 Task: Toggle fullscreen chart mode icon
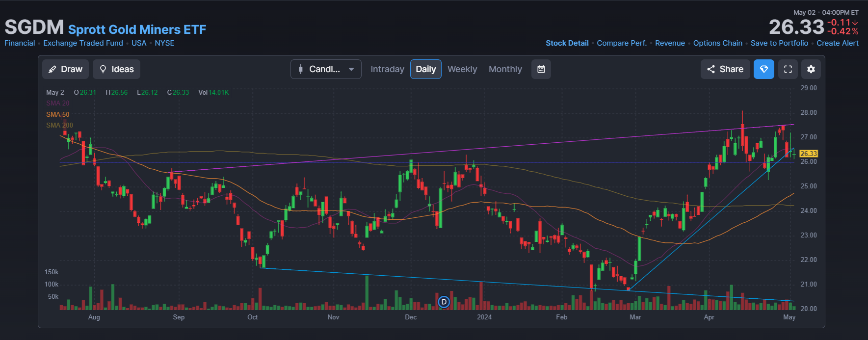tap(788, 69)
